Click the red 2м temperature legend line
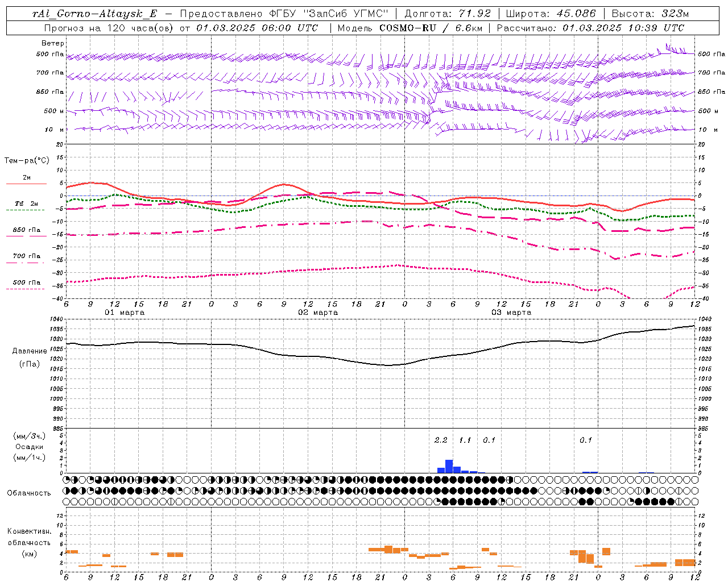This screenshot has height=582, width=728. 26,184
